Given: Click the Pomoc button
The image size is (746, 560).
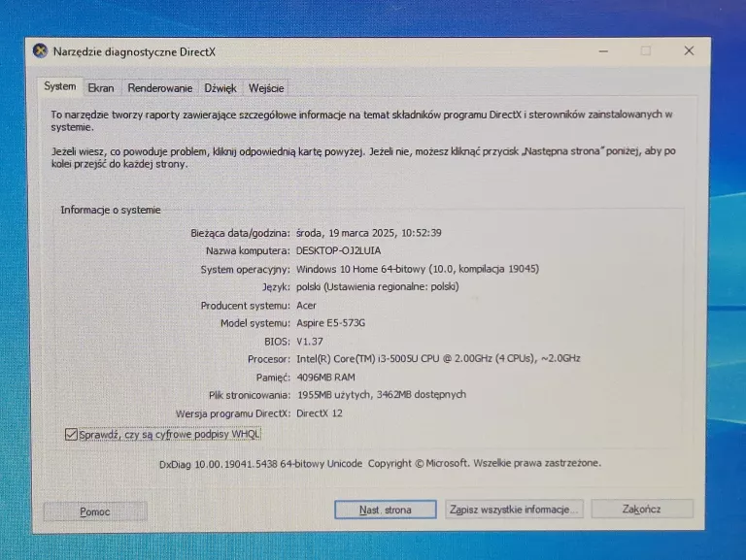Looking at the screenshot, I should (x=95, y=511).
